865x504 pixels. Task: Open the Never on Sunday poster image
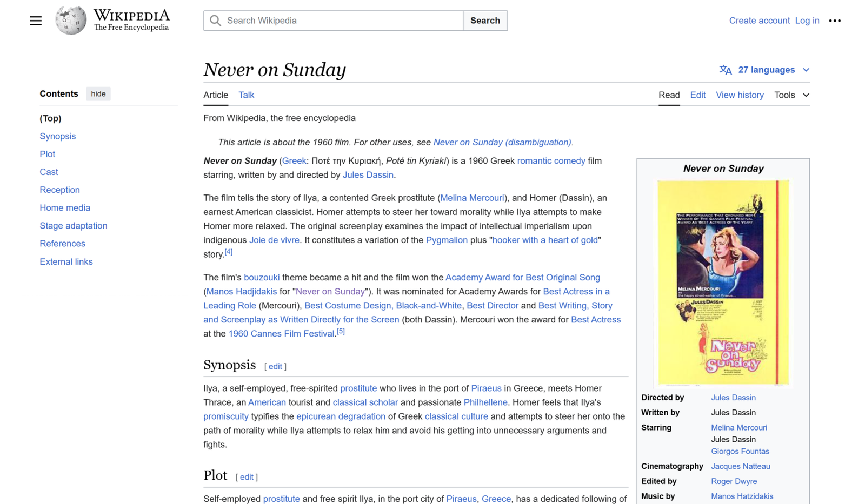[723, 282]
